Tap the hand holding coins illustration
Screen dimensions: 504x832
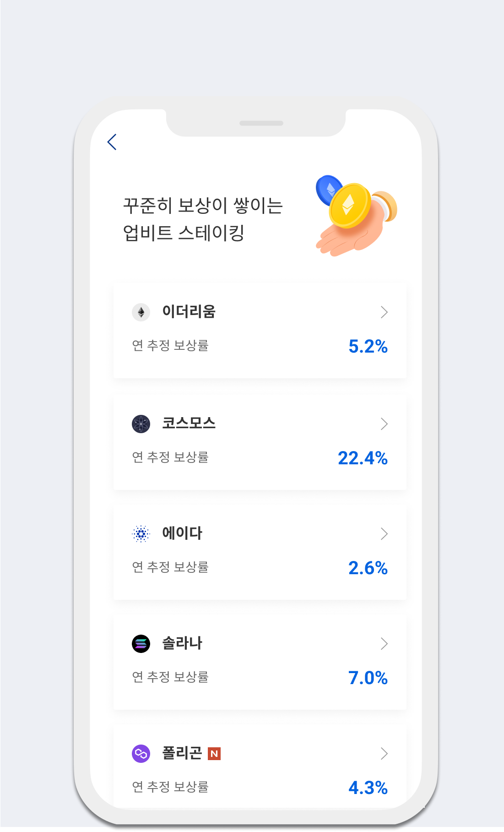[x=355, y=216]
